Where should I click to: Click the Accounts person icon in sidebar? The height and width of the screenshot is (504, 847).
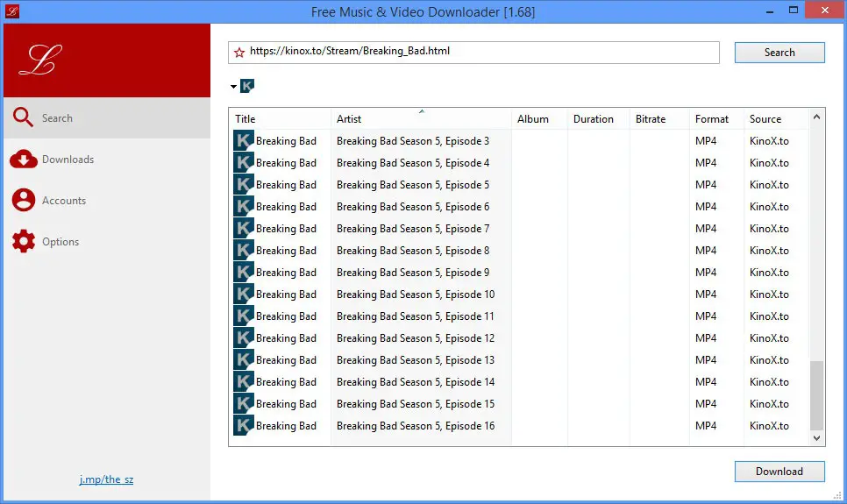click(23, 200)
